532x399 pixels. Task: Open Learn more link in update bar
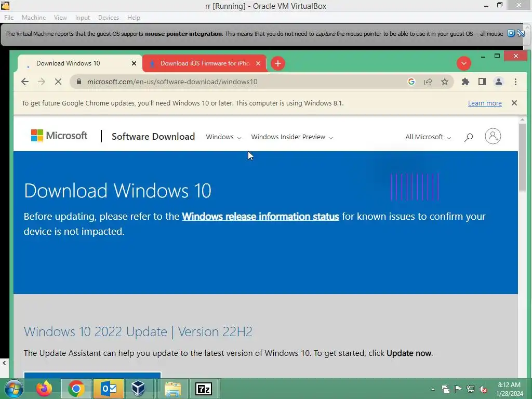coord(485,103)
